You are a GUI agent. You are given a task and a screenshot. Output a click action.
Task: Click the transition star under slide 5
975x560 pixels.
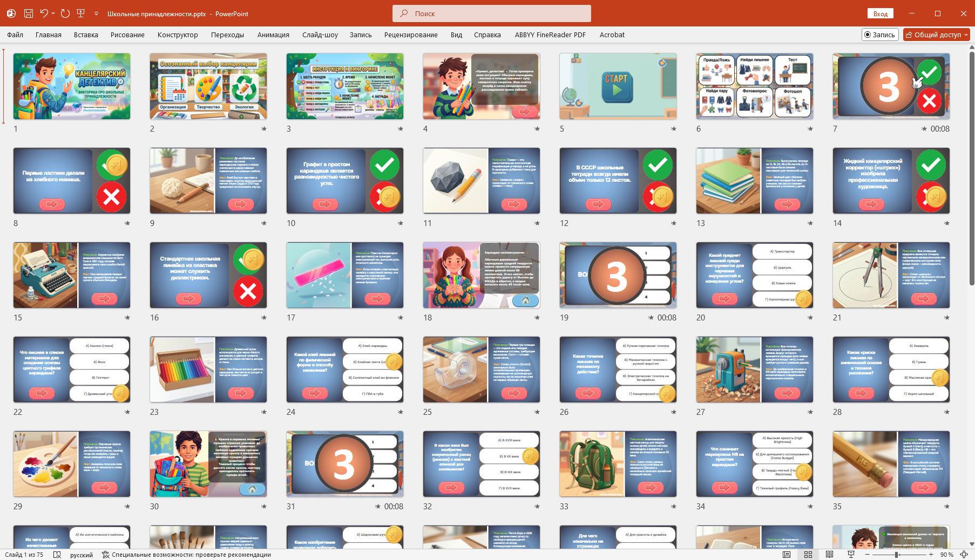tap(674, 129)
